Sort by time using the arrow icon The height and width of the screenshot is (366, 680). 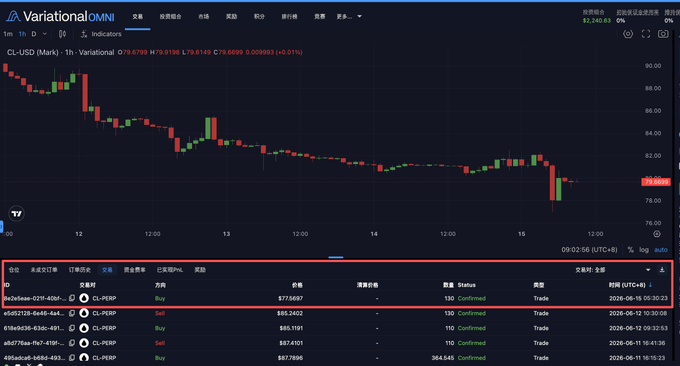tap(650, 285)
